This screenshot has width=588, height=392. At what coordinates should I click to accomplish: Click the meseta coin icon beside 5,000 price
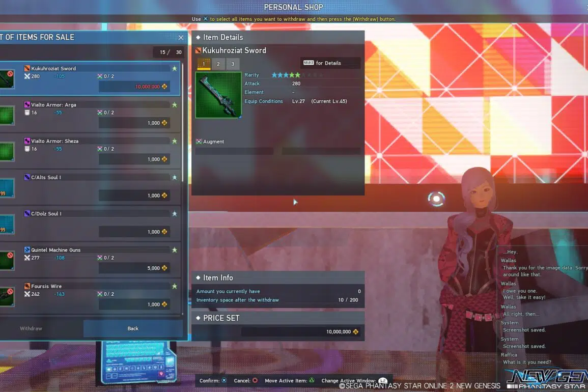(164, 268)
